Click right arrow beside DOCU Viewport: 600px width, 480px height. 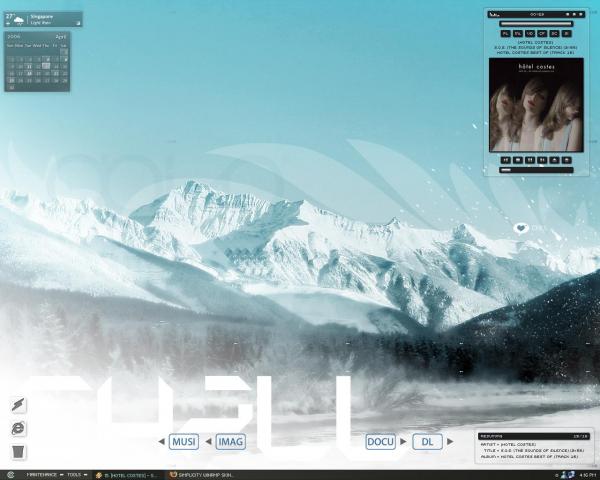coord(403,441)
